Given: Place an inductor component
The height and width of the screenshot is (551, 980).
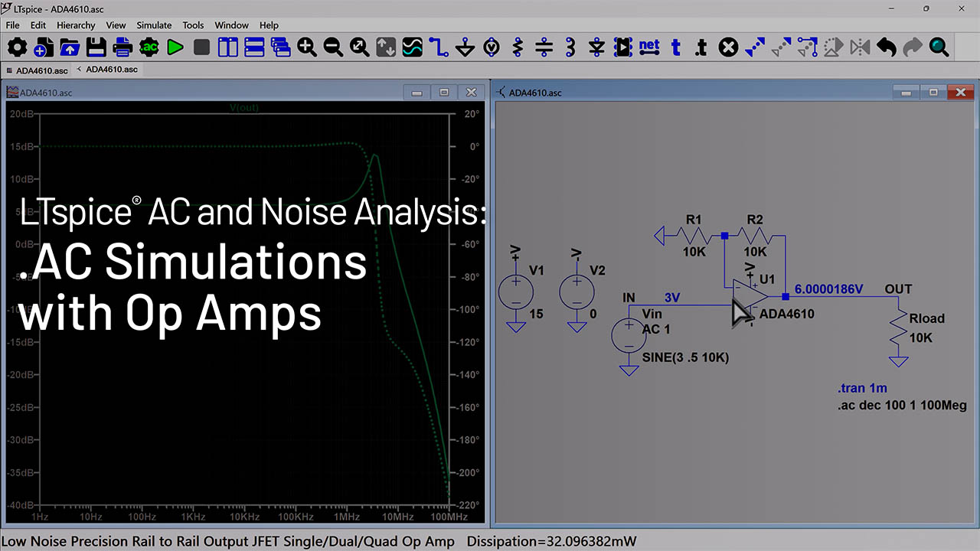Looking at the screenshot, I should (x=570, y=47).
